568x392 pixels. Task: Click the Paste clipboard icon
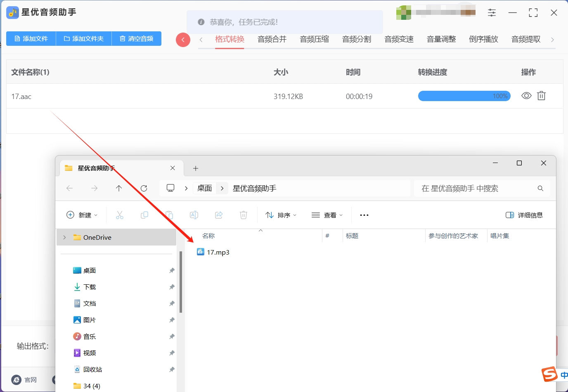click(x=169, y=215)
